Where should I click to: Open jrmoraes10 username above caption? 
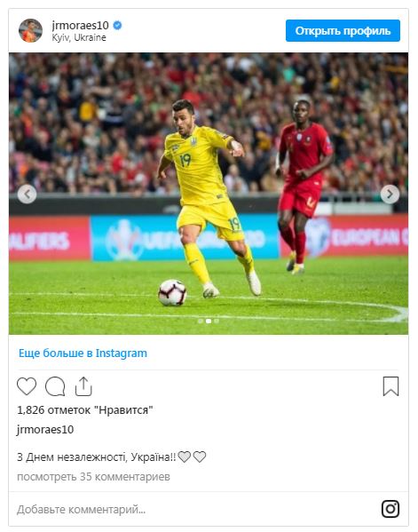(45, 430)
